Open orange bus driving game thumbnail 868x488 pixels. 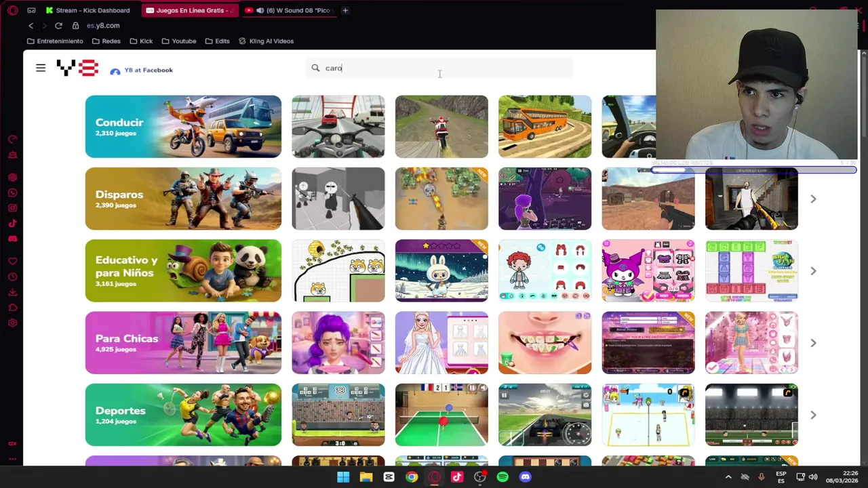(x=545, y=127)
